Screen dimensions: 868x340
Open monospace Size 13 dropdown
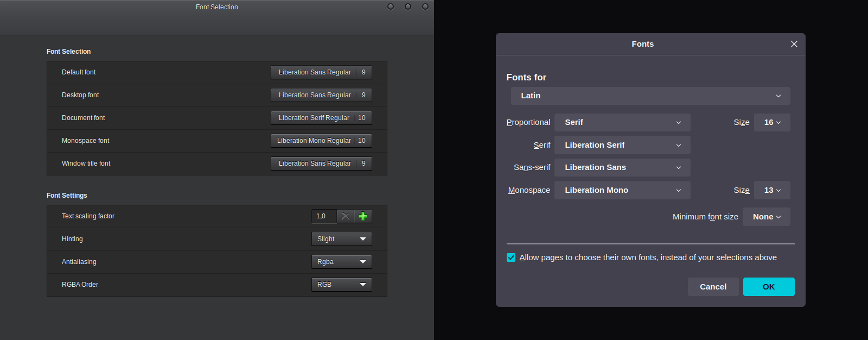click(772, 190)
